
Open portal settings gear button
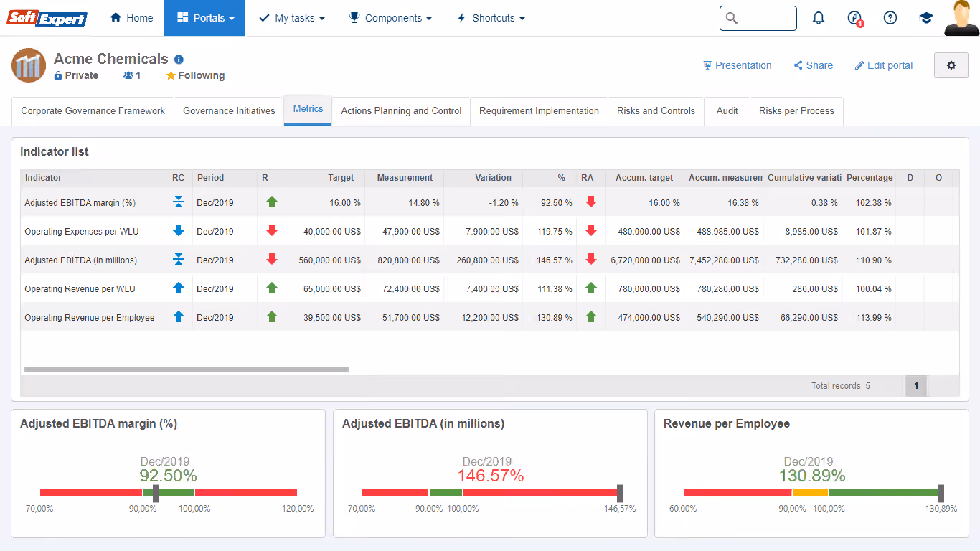(x=951, y=65)
